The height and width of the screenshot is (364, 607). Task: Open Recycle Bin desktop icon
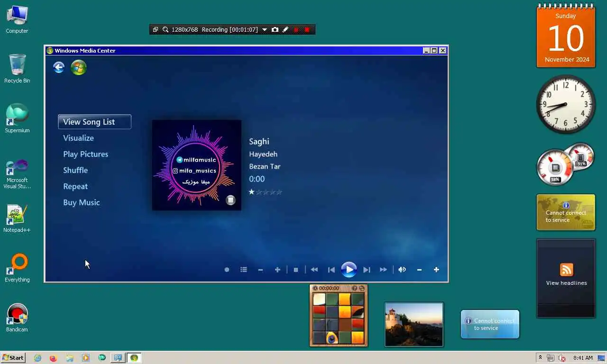[x=17, y=69]
